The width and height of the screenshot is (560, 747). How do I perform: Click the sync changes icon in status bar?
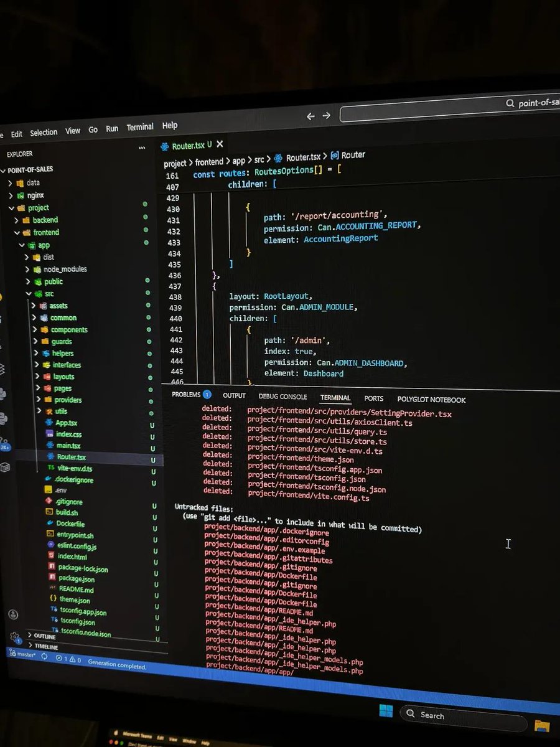coord(44,655)
